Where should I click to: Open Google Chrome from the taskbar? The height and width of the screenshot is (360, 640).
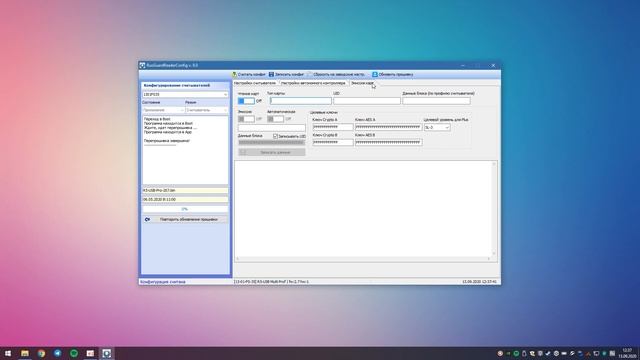coord(41,353)
